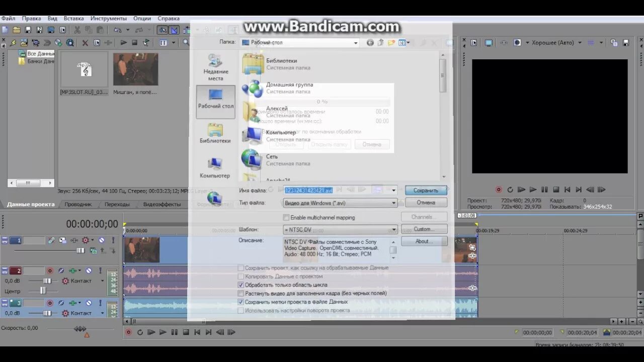
Task: Click the lightning bolt icon in media toolbar
Action: pos(13,43)
